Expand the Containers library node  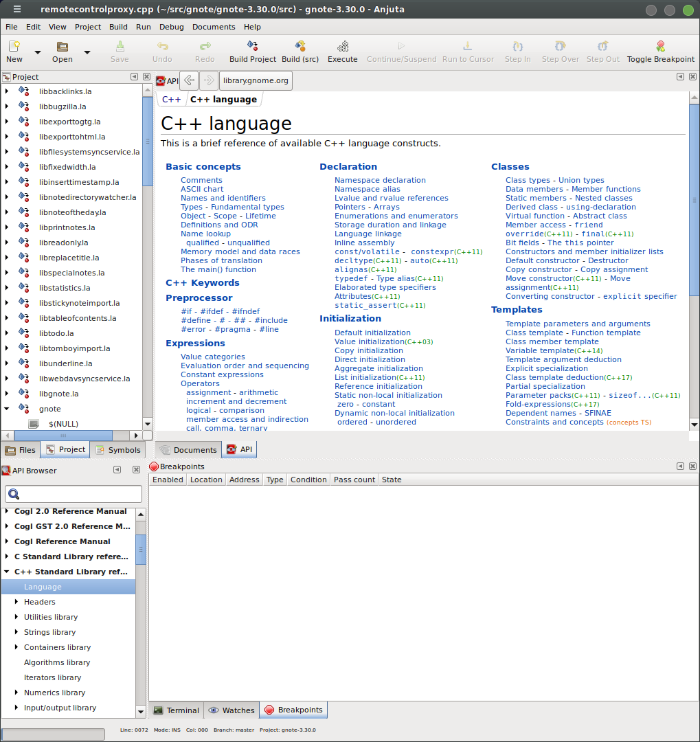16,647
